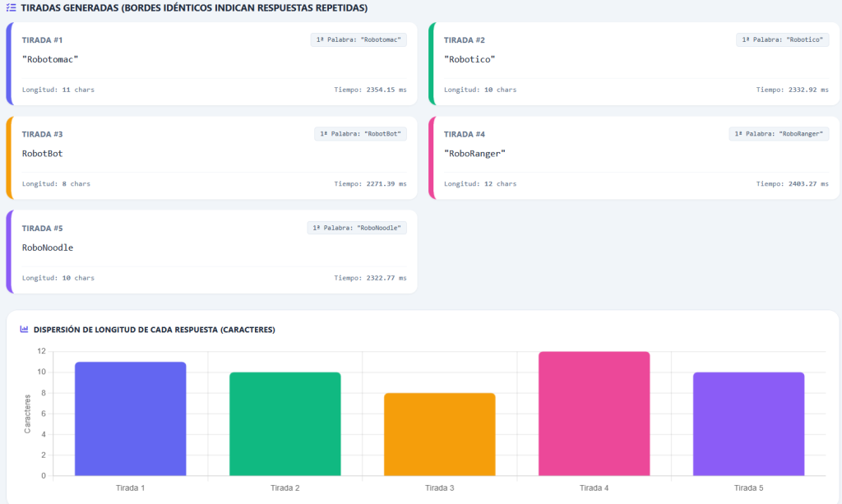This screenshot has height=504, width=842.
Task: Select the Tirada #1 card titled Robotomac
Action: [x=211, y=64]
